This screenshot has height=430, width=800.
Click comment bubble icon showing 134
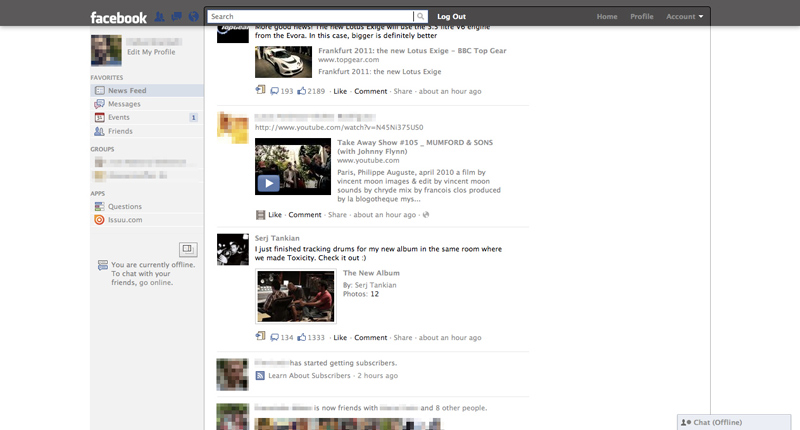coord(274,338)
